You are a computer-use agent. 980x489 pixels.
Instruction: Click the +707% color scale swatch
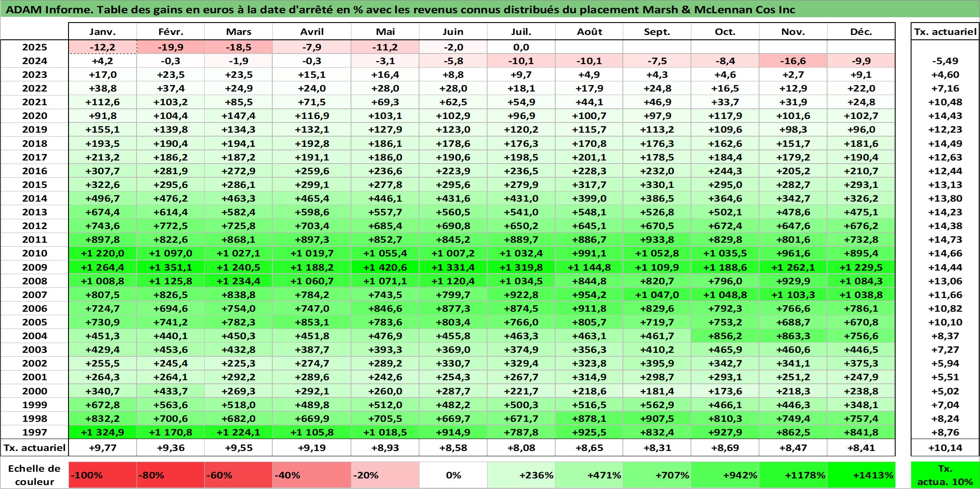657,475
